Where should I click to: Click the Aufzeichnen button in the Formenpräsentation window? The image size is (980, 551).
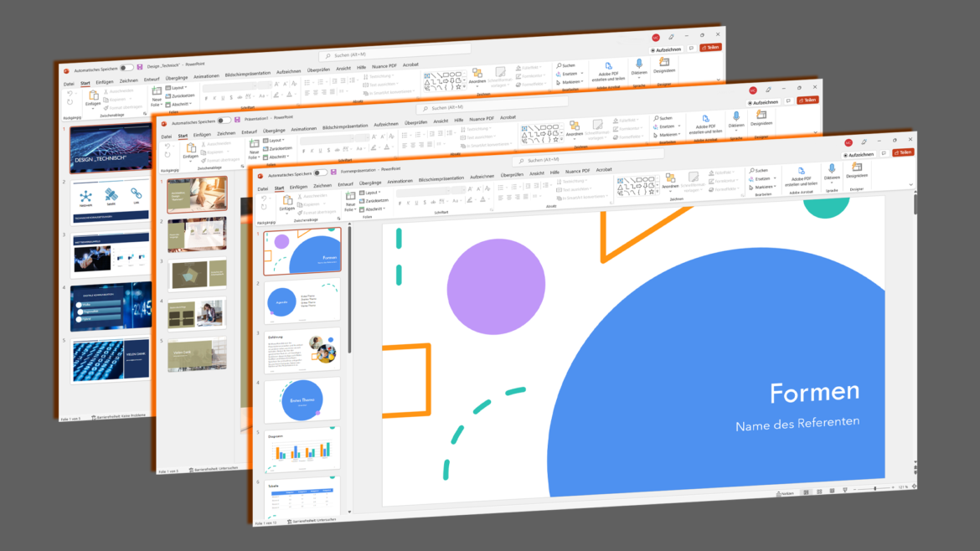[859, 154]
